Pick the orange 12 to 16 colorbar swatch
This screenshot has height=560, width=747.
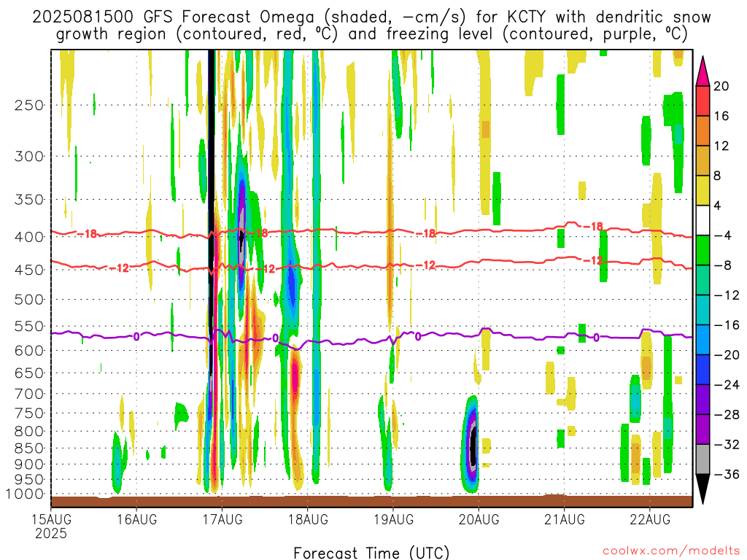(703, 131)
